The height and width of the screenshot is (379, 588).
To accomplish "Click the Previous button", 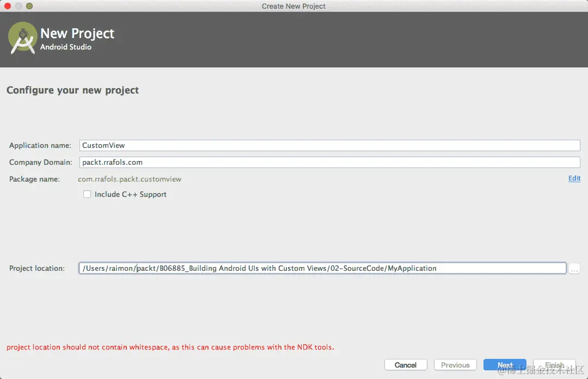I will click(455, 365).
